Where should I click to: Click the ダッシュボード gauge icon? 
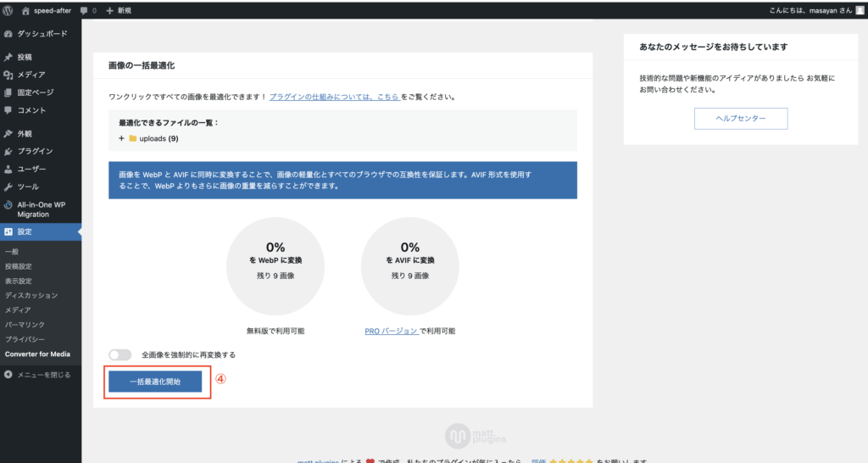[x=8, y=34]
